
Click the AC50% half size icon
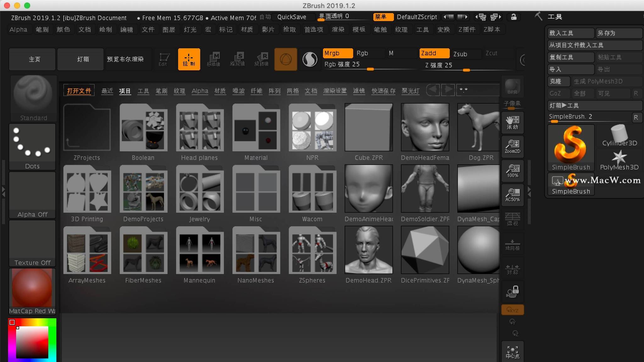[x=513, y=195]
